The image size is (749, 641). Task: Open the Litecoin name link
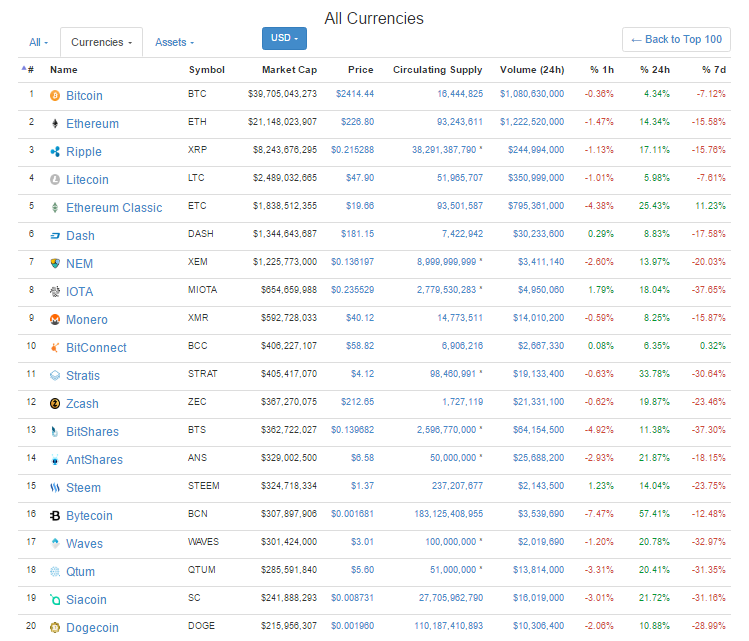pos(87,180)
